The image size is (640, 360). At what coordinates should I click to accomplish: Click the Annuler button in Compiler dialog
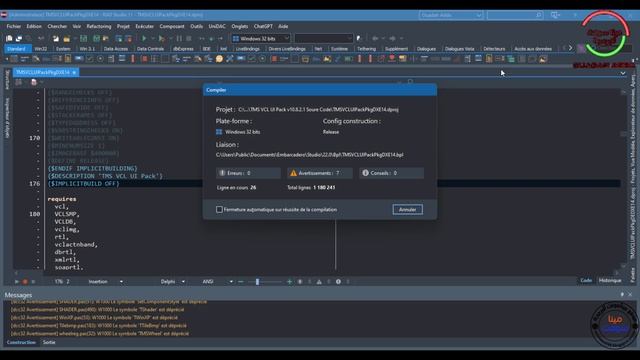click(x=407, y=209)
